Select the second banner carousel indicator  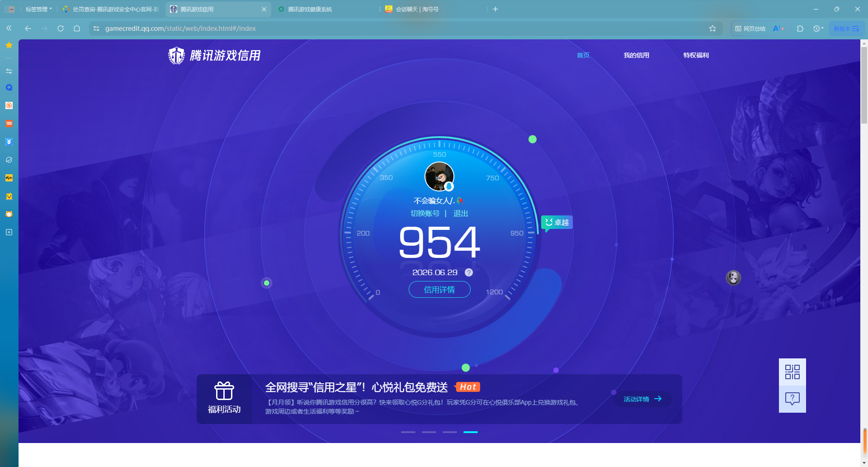click(x=429, y=432)
